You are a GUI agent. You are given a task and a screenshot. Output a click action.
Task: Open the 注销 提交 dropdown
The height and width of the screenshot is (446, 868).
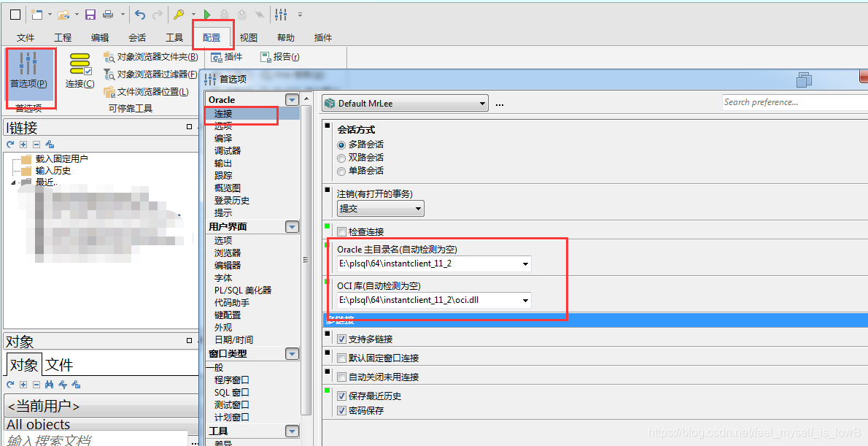[x=381, y=208]
